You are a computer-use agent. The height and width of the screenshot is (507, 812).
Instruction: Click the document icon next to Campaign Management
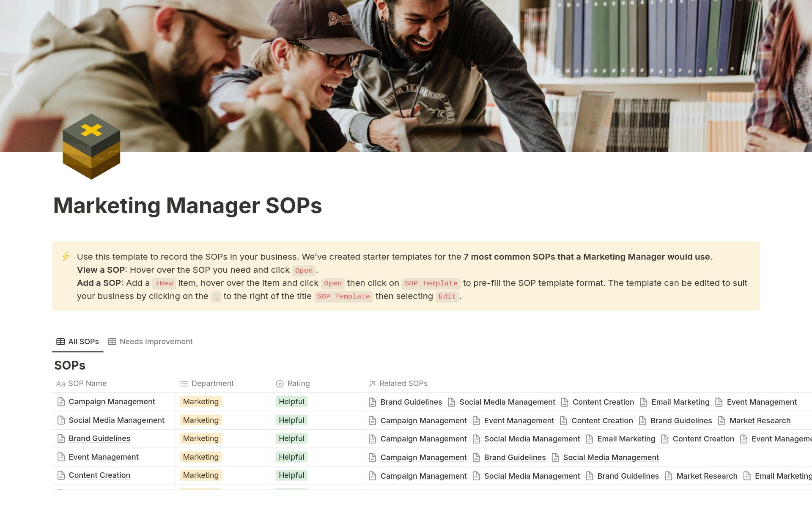coord(61,402)
